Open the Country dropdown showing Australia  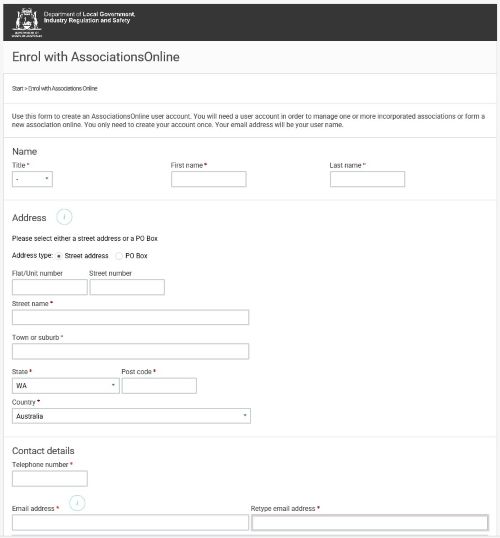tap(131, 416)
